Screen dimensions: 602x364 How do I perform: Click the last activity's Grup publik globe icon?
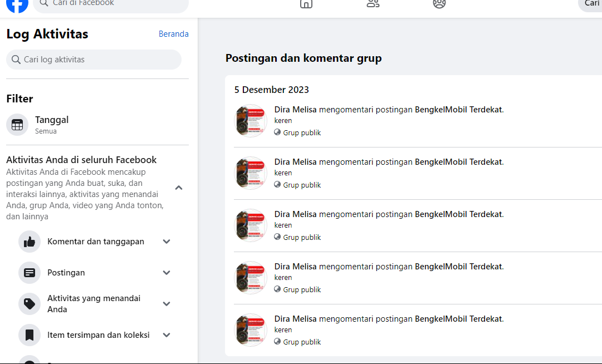[277, 341]
